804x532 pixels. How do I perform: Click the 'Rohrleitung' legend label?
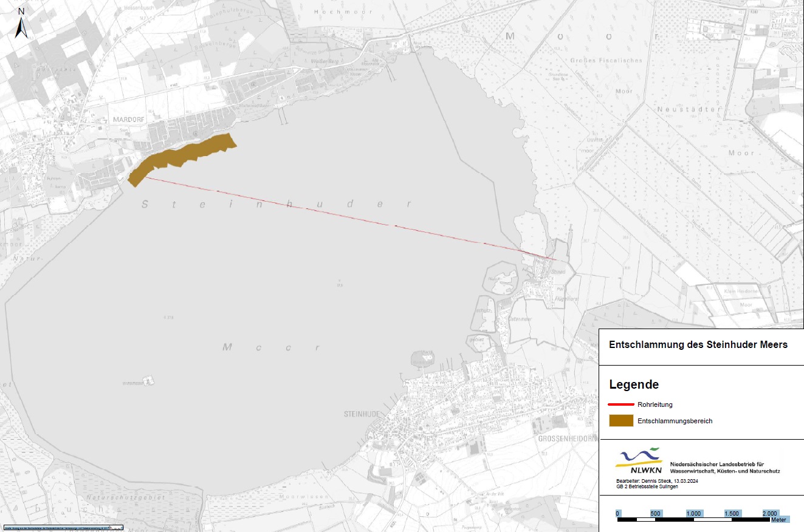[x=655, y=404]
